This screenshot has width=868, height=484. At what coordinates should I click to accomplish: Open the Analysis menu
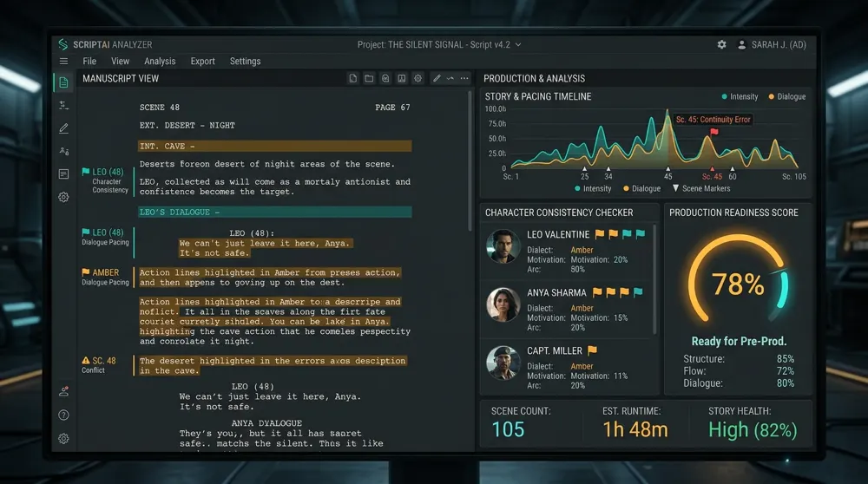point(160,62)
